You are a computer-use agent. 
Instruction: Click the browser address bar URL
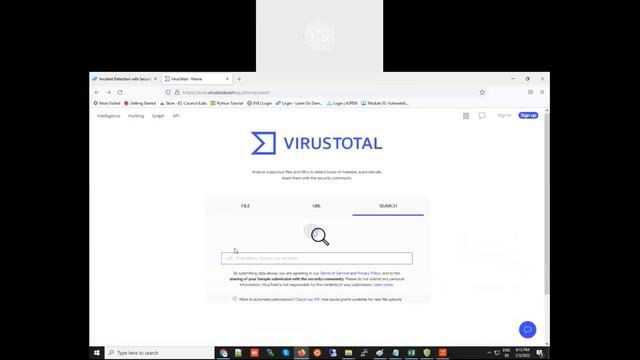pos(227,93)
